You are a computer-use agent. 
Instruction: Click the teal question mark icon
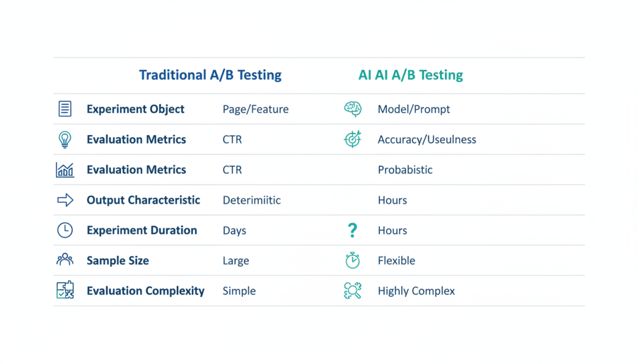pos(353,230)
